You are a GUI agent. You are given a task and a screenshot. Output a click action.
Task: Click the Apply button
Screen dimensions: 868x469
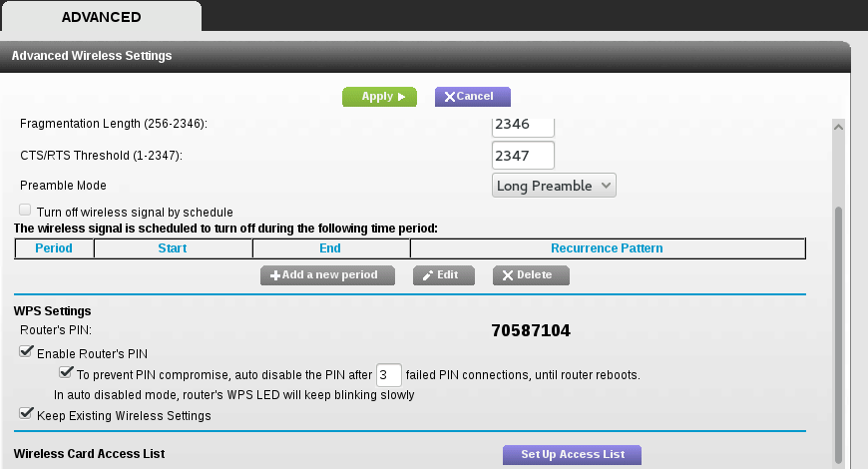click(x=379, y=97)
